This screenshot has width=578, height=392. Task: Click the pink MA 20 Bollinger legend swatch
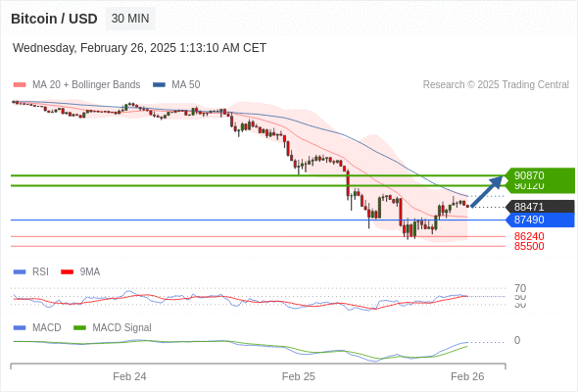pos(20,85)
